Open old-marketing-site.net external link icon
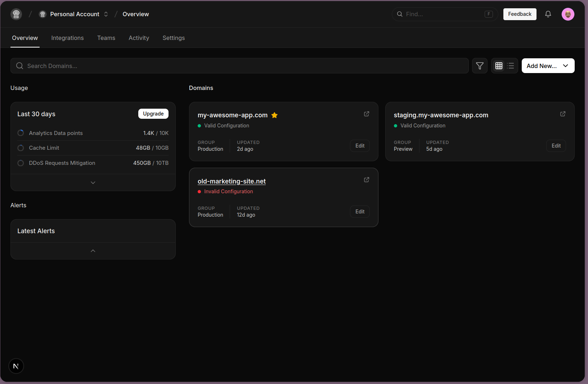The height and width of the screenshot is (384, 588). point(367,180)
